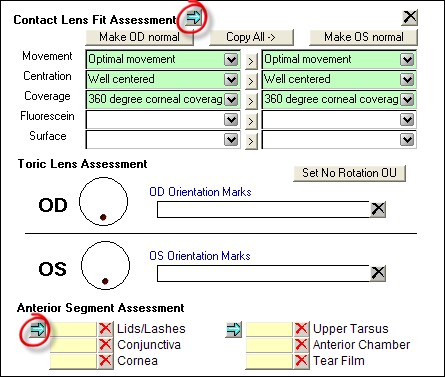Expand the OD Fluorescein dropdown
The image size is (445, 377).
[x=231, y=120]
